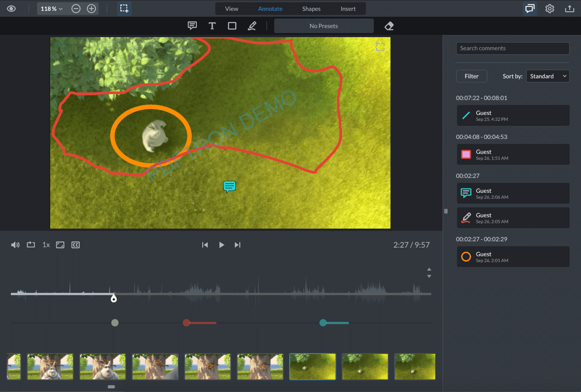
Task: Open Guest note comment Sep 26, 2:06 AM
Action: click(513, 193)
